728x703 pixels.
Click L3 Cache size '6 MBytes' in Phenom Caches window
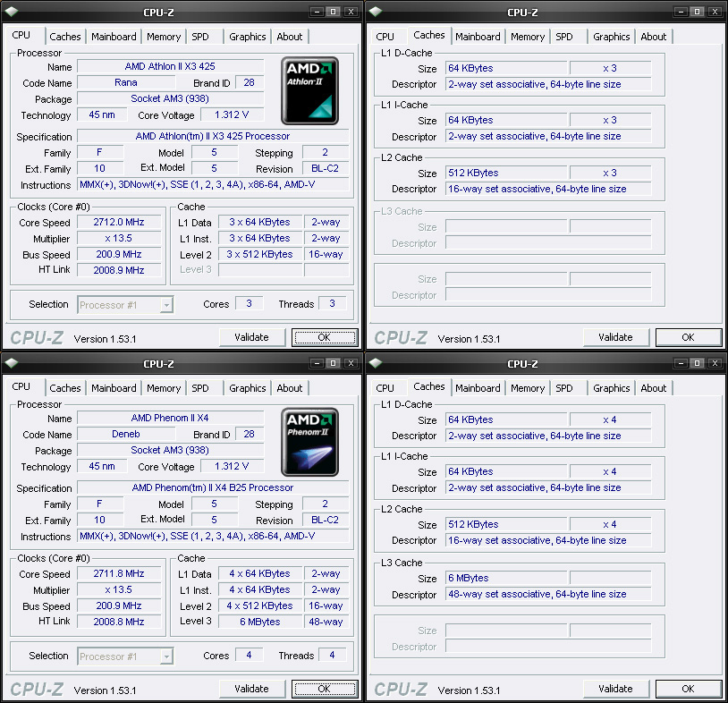[506, 578]
